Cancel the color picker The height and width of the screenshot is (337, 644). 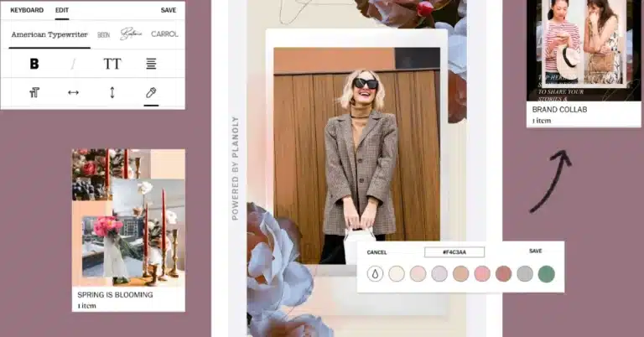377,251
